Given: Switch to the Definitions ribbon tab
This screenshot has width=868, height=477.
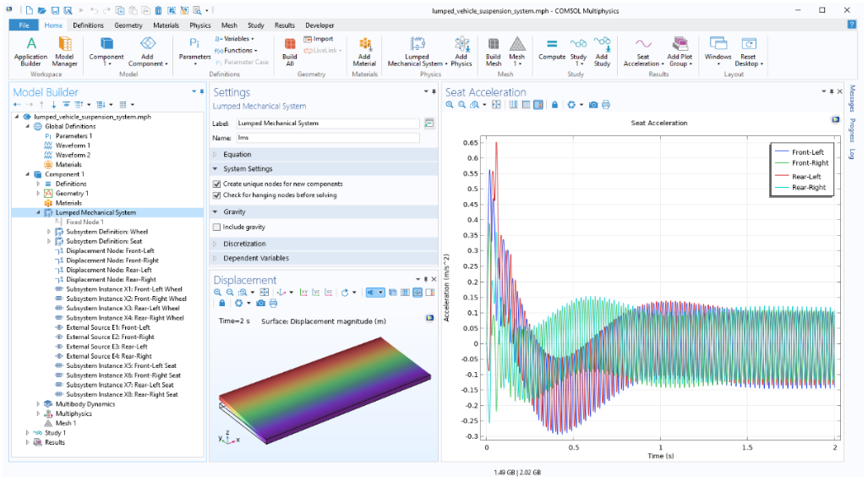Looking at the screenshot, I should [x=88, y=25].
